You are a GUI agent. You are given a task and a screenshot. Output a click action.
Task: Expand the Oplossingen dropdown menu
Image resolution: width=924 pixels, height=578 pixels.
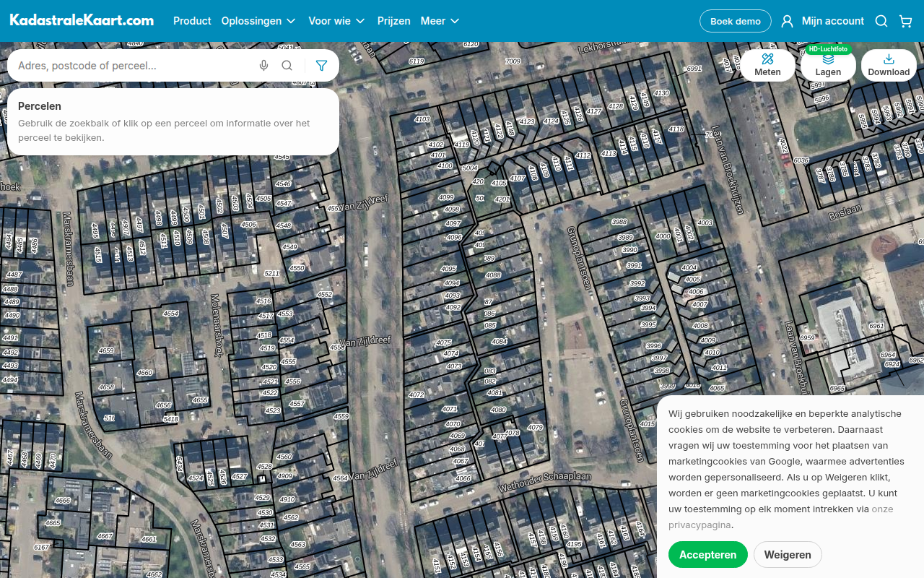[x=258, y=21]
